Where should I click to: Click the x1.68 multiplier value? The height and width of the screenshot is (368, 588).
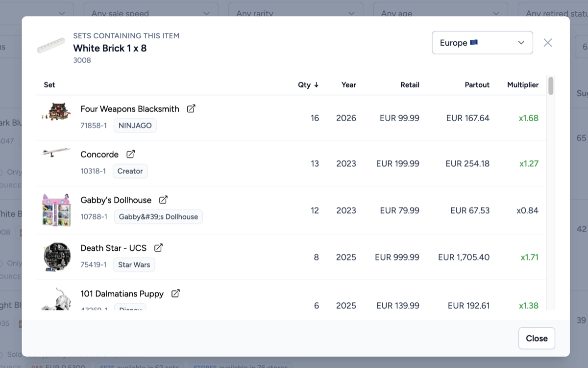tap(529, 118)
